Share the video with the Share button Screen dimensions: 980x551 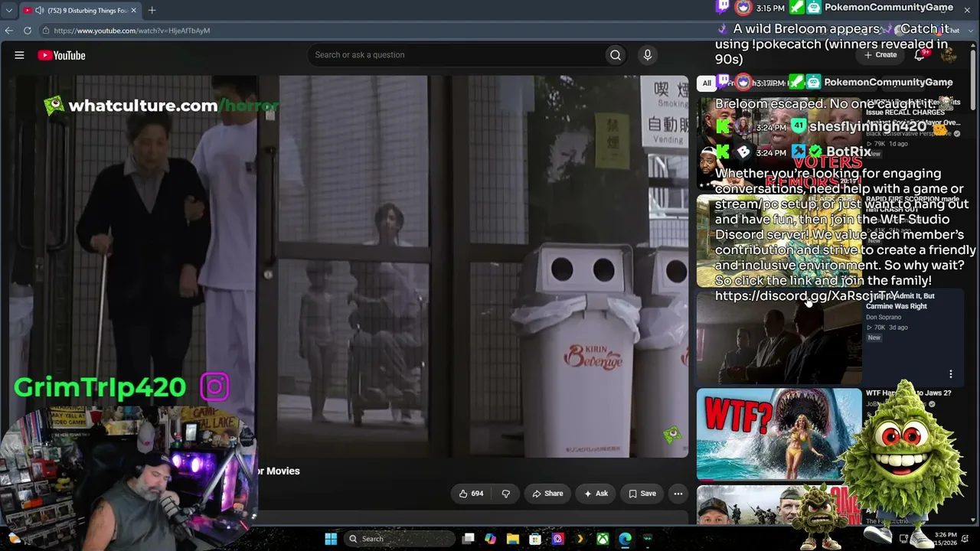(547, 494)
